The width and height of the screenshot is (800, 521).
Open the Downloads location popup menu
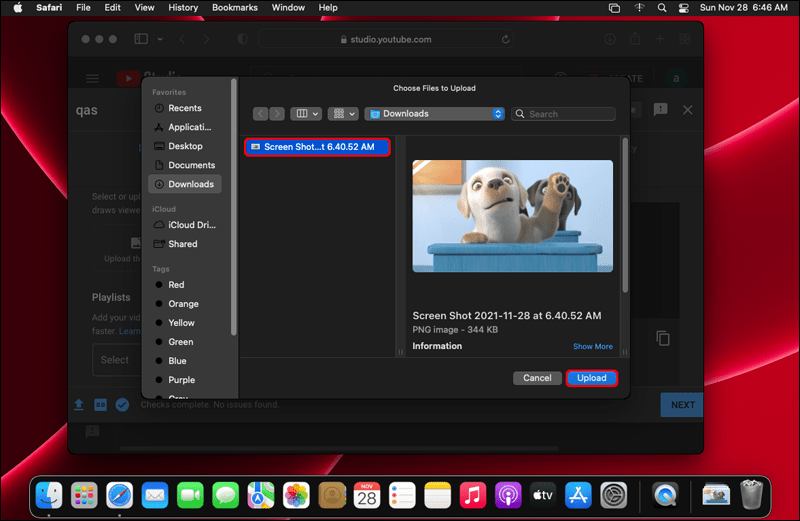pyautogui.click(x=435, y=114)
